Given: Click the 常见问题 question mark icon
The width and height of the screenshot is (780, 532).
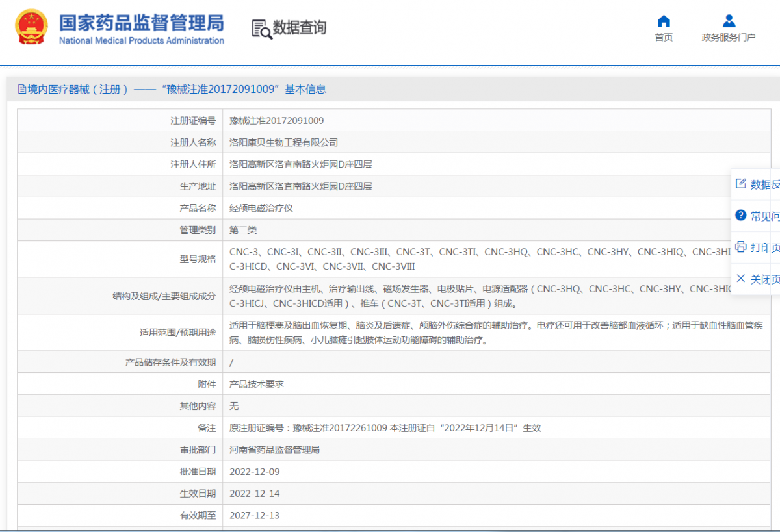Looking at the screenshot, I should [x=740, y=215].
